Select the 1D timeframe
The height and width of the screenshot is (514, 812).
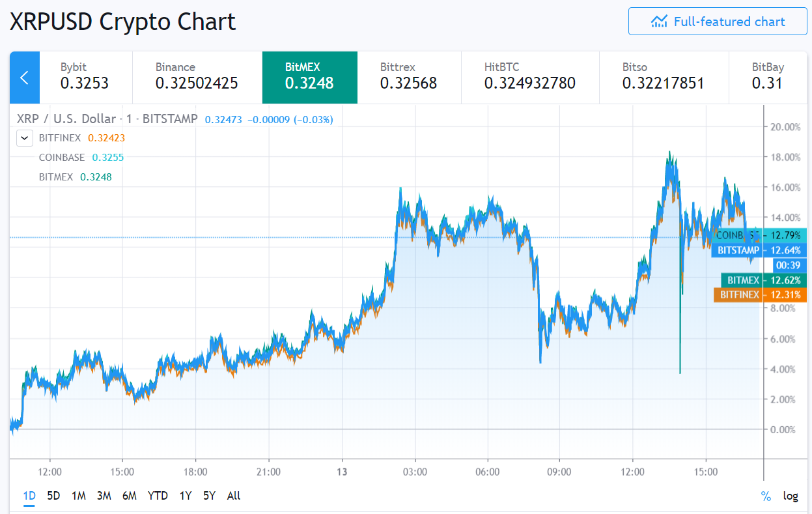click(x=29, y=496)
